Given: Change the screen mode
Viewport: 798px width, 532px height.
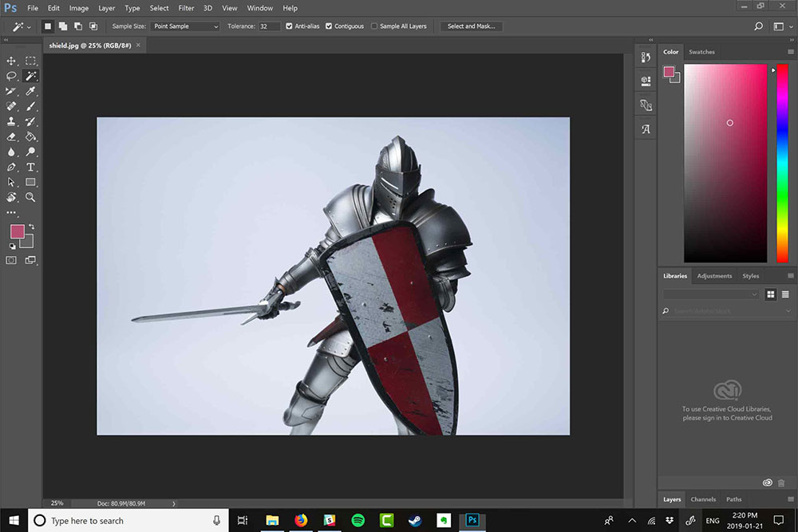Looking at the screenshot, I should click(30, 260).
